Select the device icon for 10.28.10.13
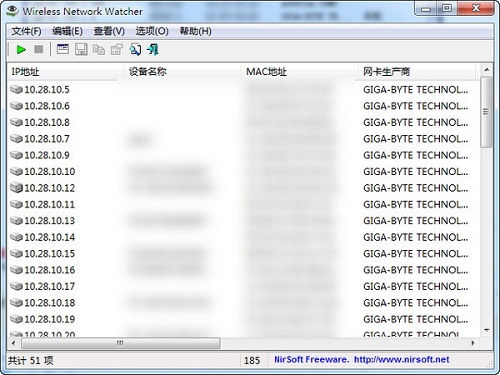500x375 pixels. (x=16, y=221)
